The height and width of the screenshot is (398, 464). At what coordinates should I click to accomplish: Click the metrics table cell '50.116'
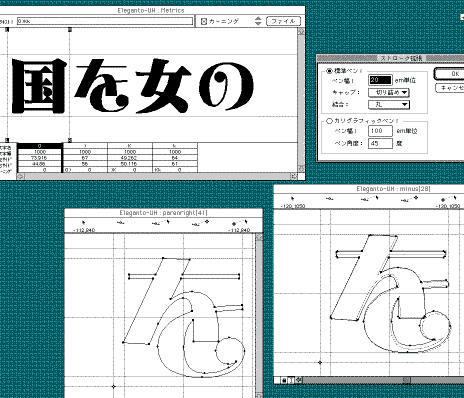click(130, 164)
